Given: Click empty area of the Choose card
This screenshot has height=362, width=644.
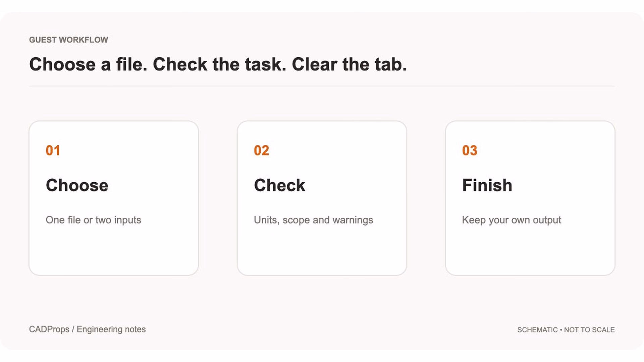Looking at the screenshot, I should click(x=114, y=251).
